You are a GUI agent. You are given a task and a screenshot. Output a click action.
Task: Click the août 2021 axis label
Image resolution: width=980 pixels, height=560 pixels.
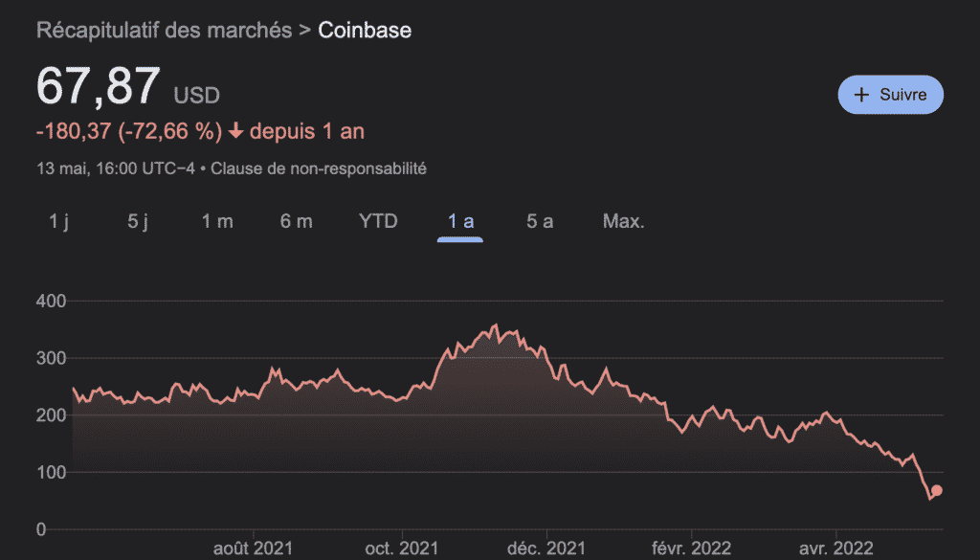click(253, 549)
